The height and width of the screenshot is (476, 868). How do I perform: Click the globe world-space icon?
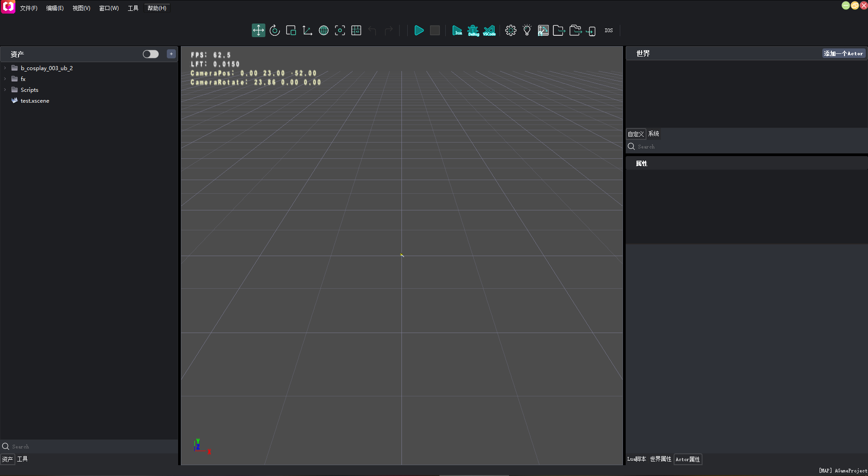coord(324,30)
